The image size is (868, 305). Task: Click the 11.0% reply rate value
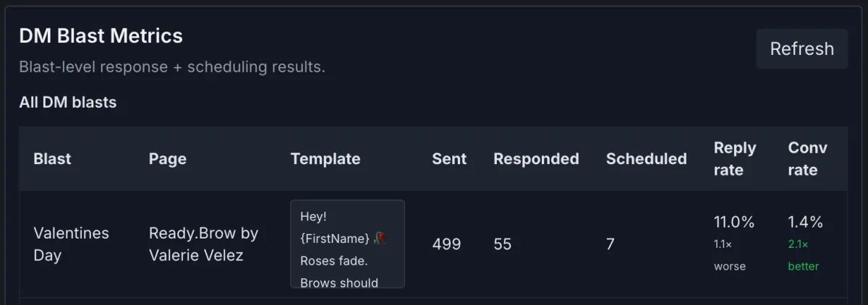(733, 222)
